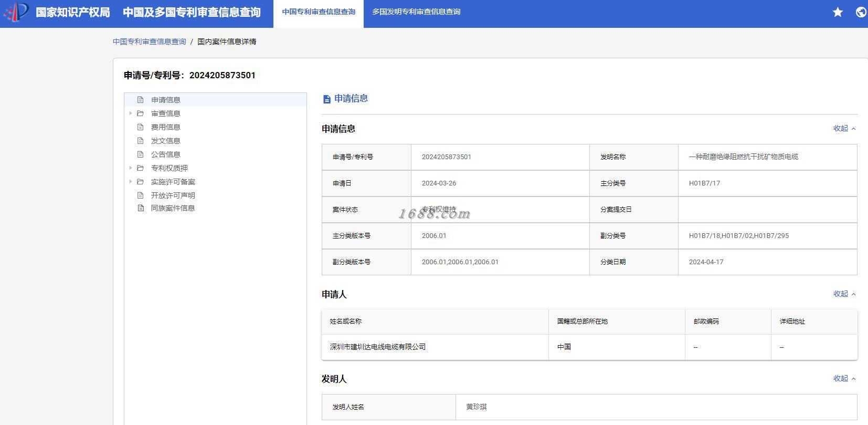Click main classification H01B7/17

click(x=705, y=183)
